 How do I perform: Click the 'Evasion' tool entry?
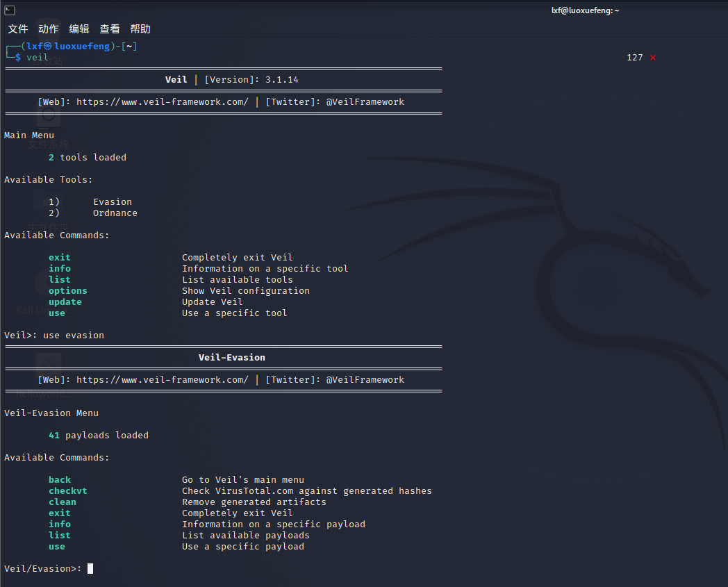click(x=113, y=202)
